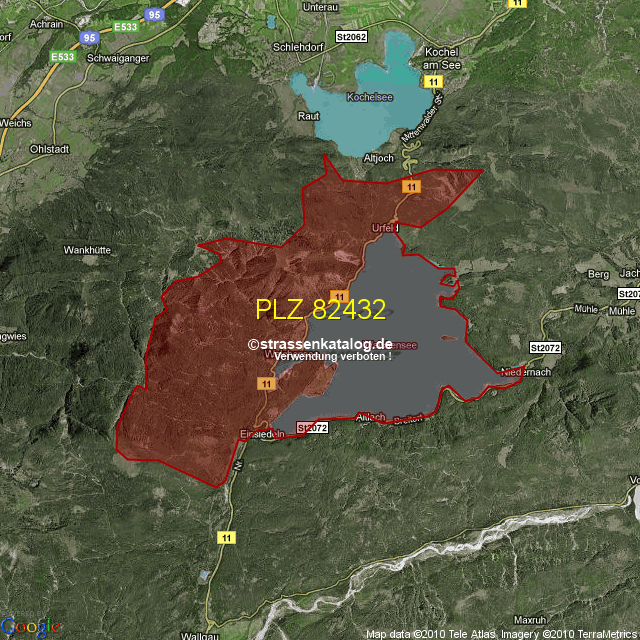
Task: Click the St2062 road shield near Schlehdorf
Action: 352,37
